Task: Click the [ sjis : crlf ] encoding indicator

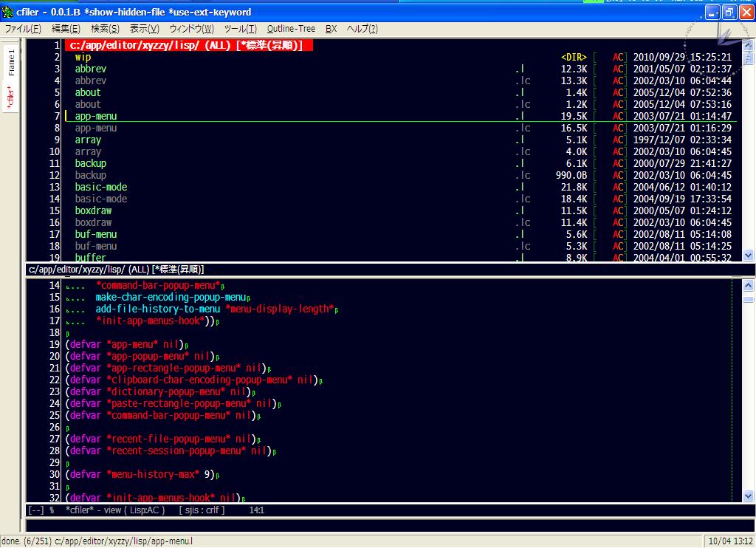Action: (202, 510)
